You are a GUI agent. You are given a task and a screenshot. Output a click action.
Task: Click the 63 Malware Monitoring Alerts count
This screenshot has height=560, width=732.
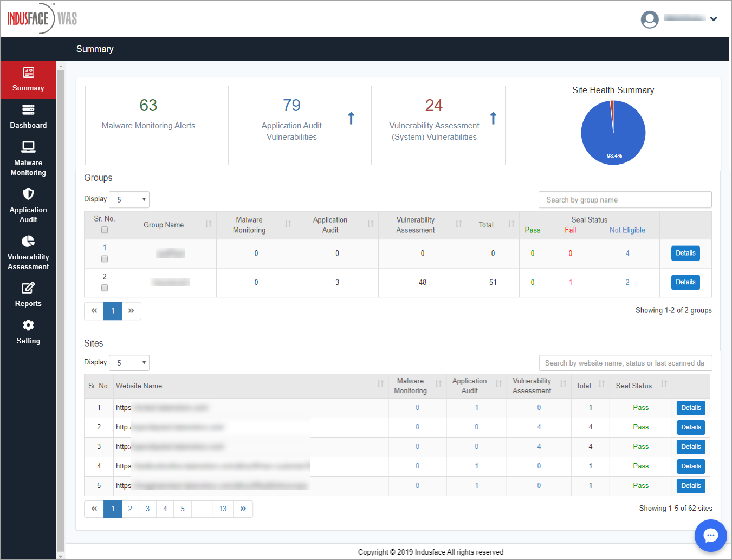pos(148,105)
